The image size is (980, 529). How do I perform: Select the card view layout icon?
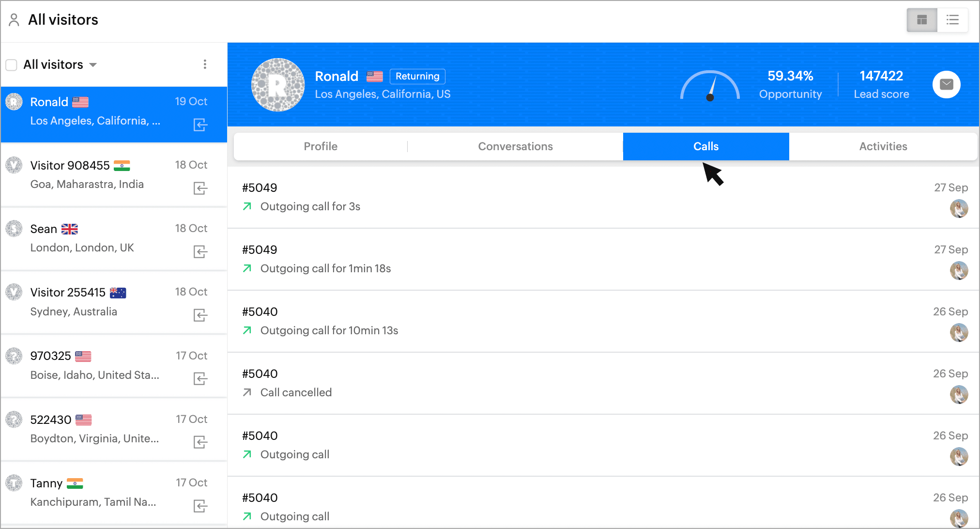pyautogui.click(x=922, y=20)
